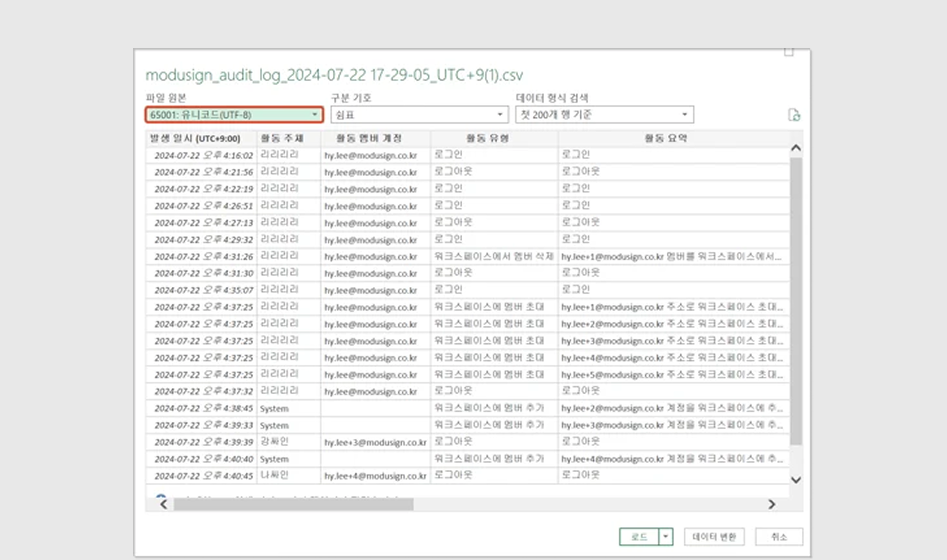Cancel the import with 취소
This screenshot has height=560, width=947.
(x=779, y=536)
